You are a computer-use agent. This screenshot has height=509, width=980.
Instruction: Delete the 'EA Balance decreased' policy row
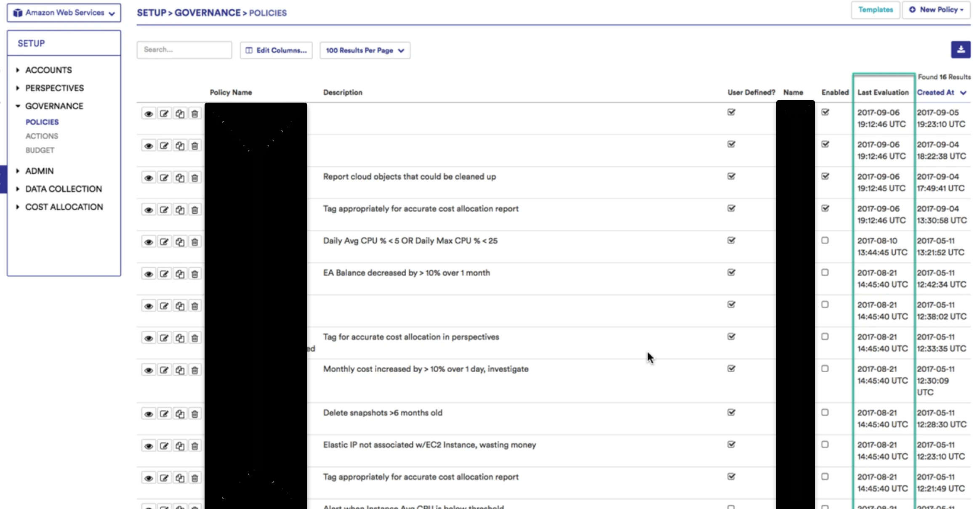tap(194, 274)
